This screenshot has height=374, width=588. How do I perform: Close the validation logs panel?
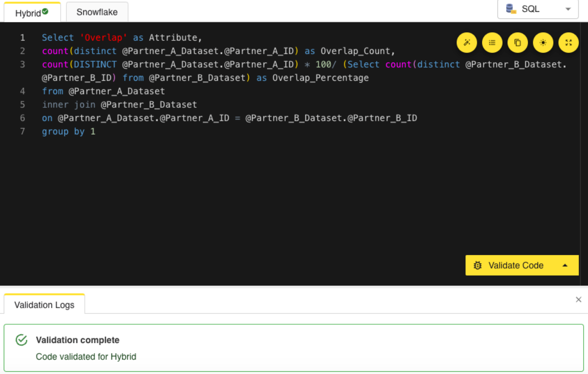579,300
